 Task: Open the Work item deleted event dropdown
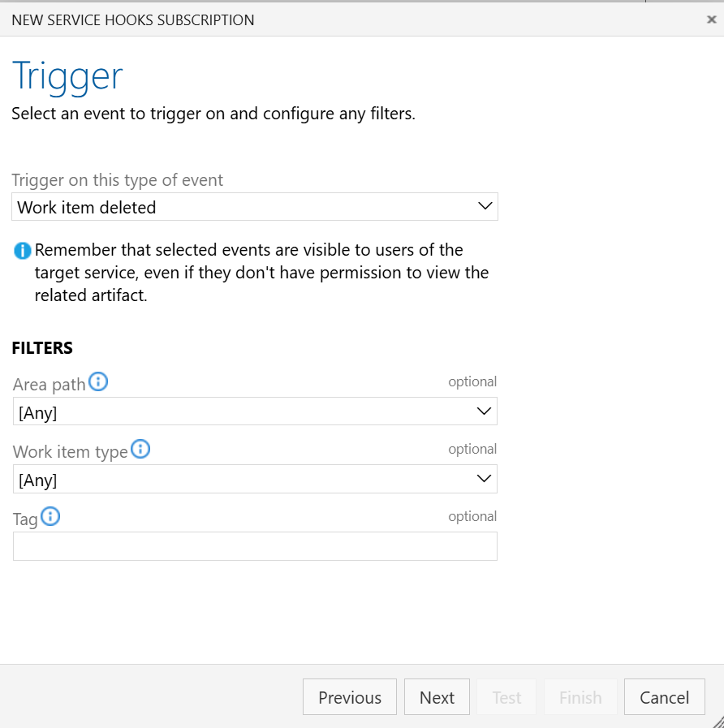coord(255,207)
